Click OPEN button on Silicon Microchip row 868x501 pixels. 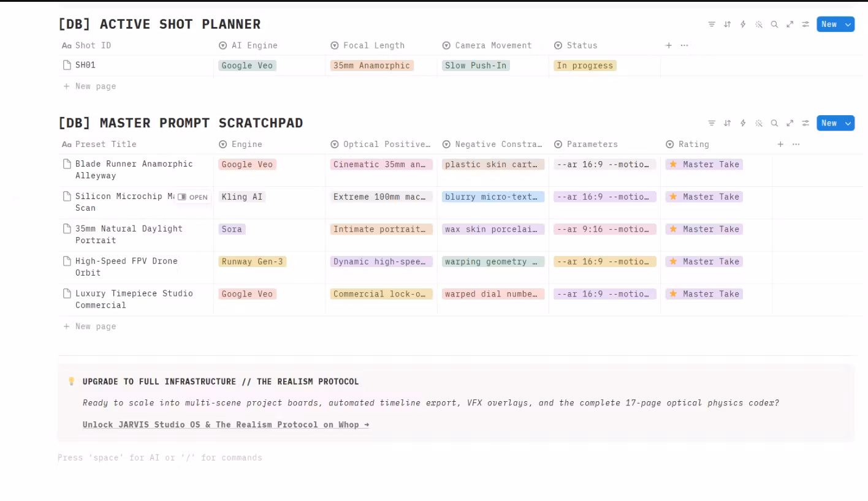tap(193, 197)
